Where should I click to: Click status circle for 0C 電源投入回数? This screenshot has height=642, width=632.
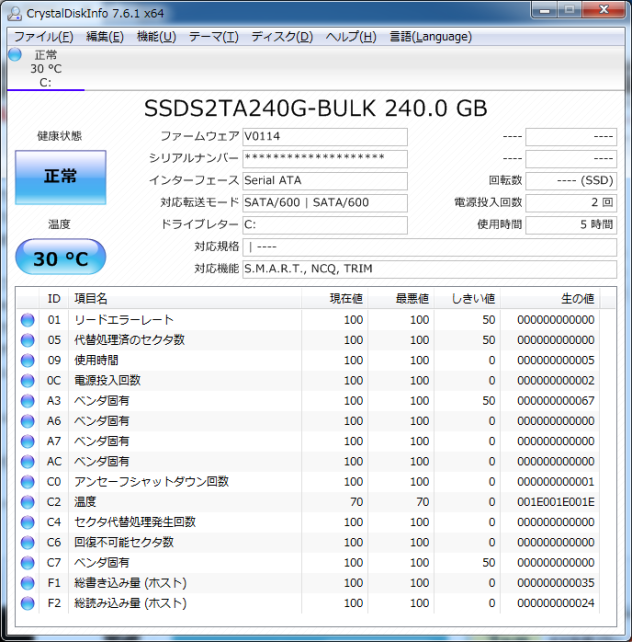click(x=28, y=380)
